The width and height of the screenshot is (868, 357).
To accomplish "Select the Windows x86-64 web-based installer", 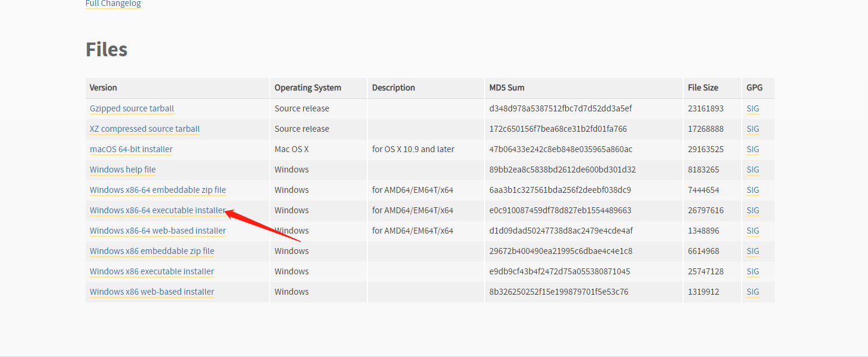I will coord(158,231).
